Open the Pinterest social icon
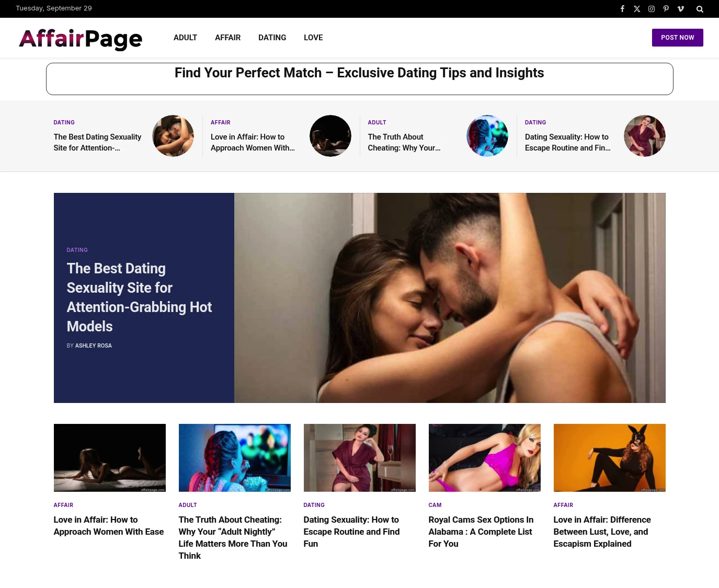Image resolution: width=719 pixels, height=588 pixels. 666,9
